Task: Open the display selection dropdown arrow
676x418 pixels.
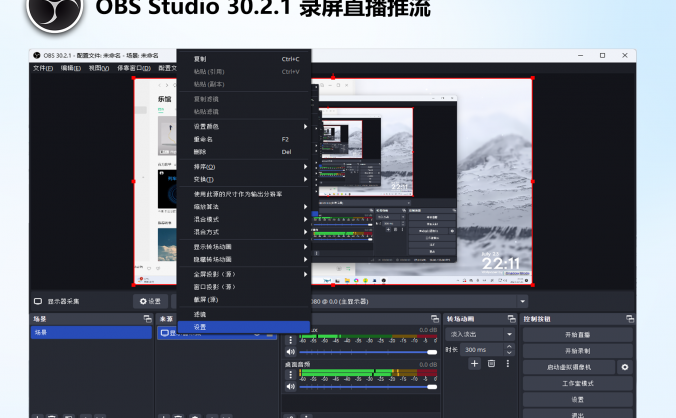Action: pos(522,301)
